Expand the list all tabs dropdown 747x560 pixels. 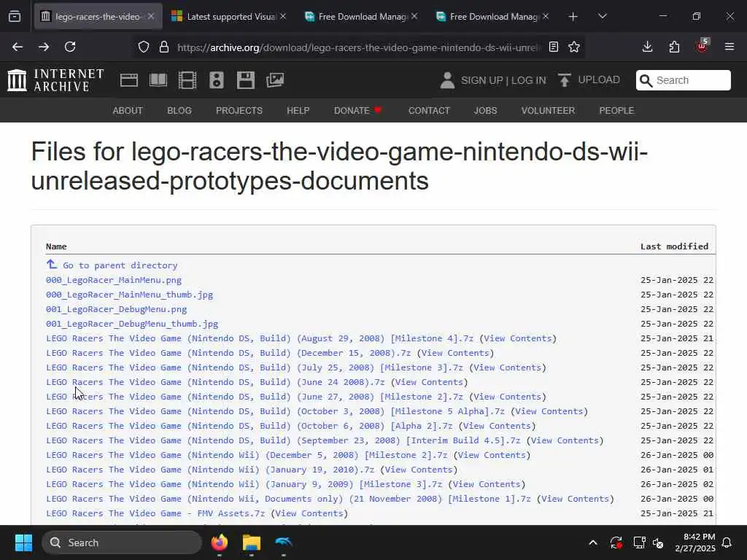[x=602, y=17]
